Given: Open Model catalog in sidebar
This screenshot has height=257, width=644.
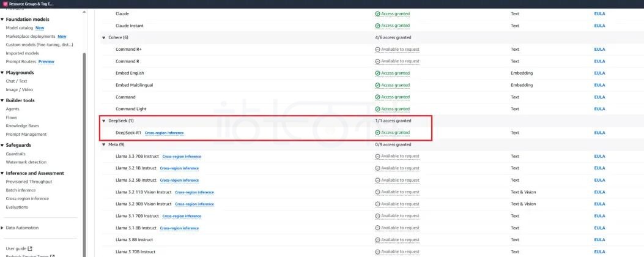Looking at the screenshot, I should (20, 28).
